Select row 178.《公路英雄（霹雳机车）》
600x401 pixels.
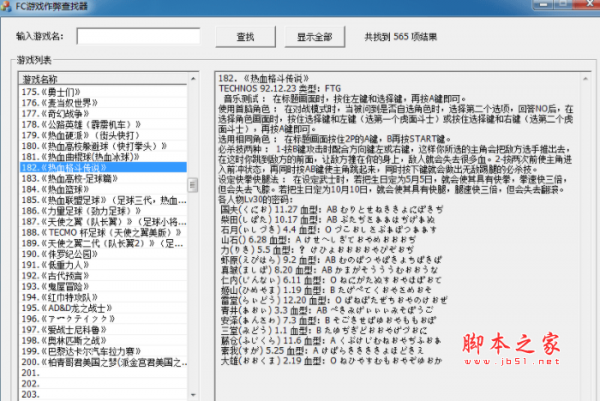[103, 124]
